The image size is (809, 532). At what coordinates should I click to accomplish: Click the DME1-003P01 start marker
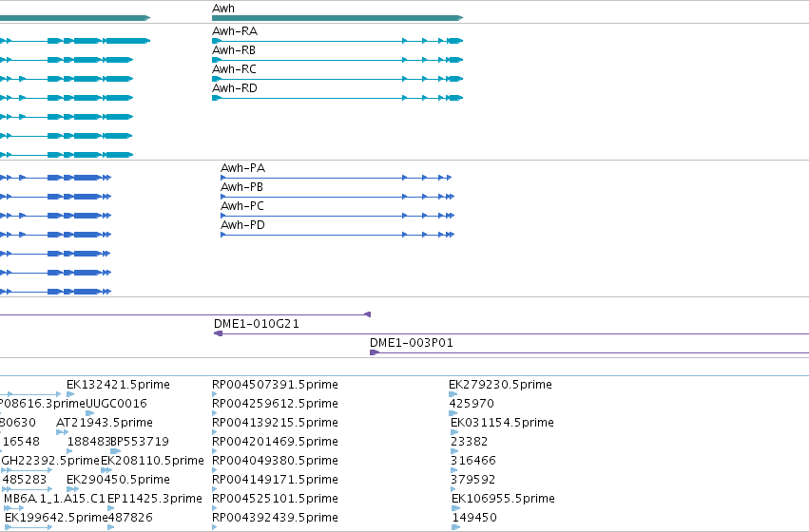click(x=375, y=352)
